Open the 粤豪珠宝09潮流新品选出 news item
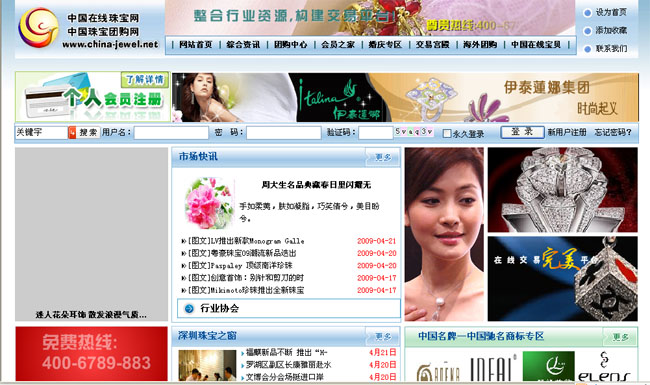Screen dimensions: 650x385 tap(242, 253)
